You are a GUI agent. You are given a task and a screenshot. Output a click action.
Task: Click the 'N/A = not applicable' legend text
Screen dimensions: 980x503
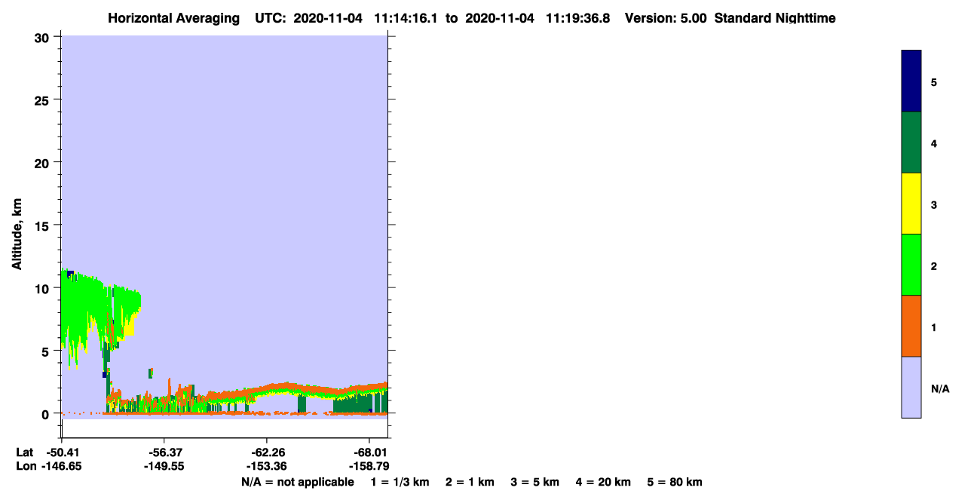click(x=297, y=482)
